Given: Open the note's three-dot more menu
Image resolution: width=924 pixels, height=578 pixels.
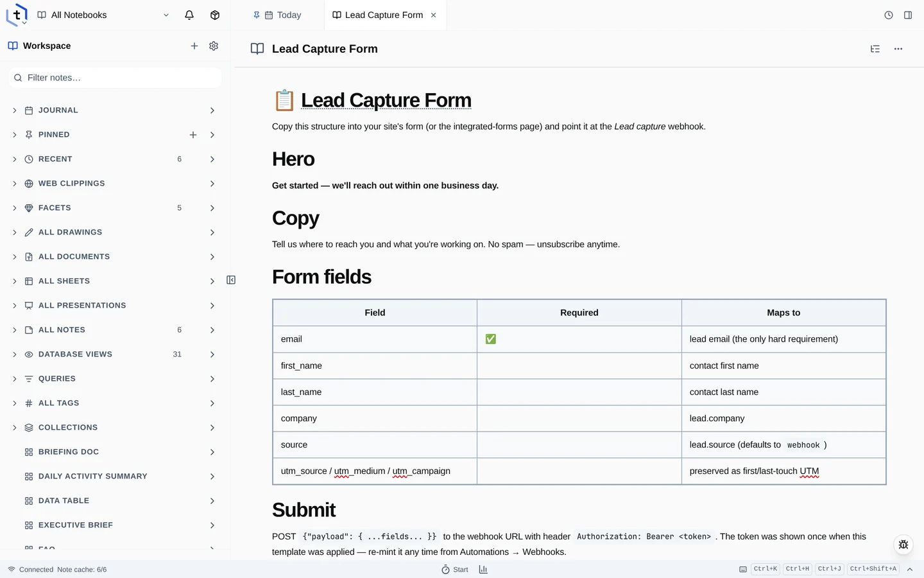Looking at the screenshot, I should click(x=898, y=49).
